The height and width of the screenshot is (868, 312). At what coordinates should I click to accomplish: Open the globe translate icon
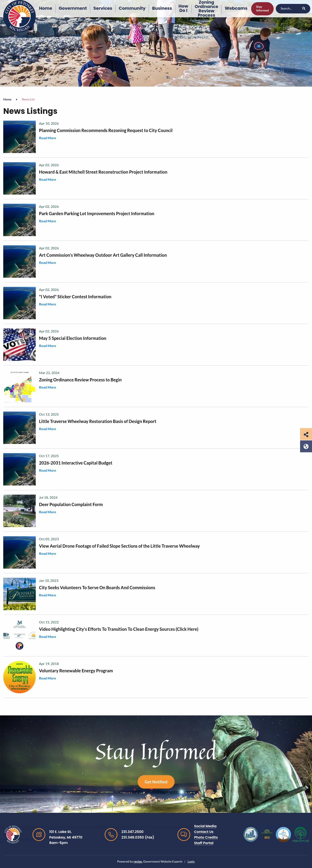(306, 447)
